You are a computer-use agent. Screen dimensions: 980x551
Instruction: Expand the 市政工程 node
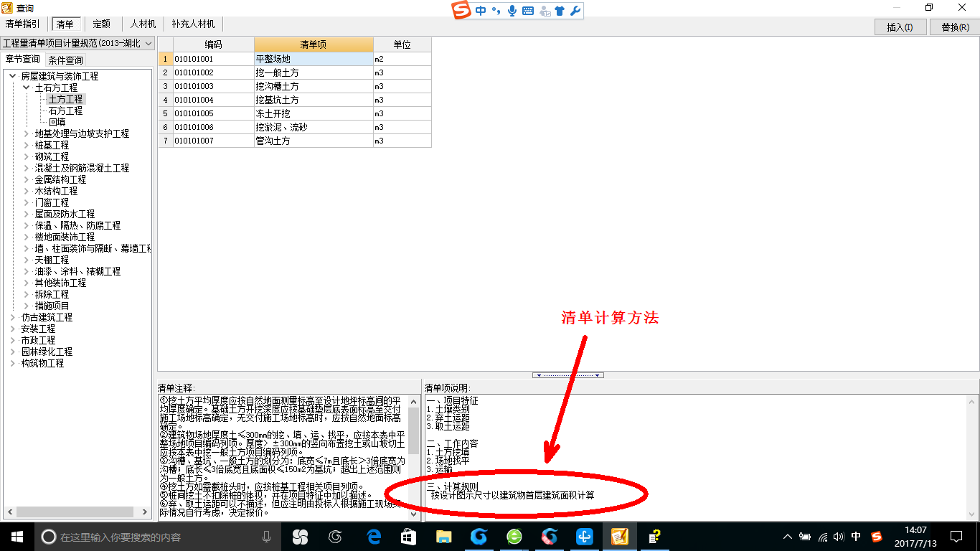point(13,340)
